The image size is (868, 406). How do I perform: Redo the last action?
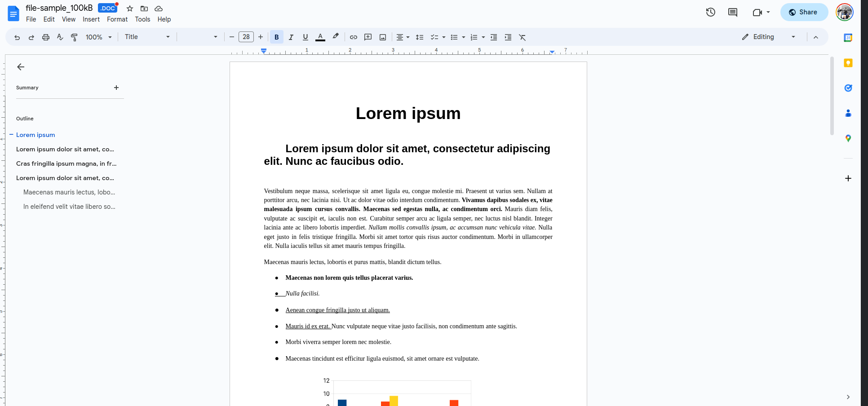(31, 37)
